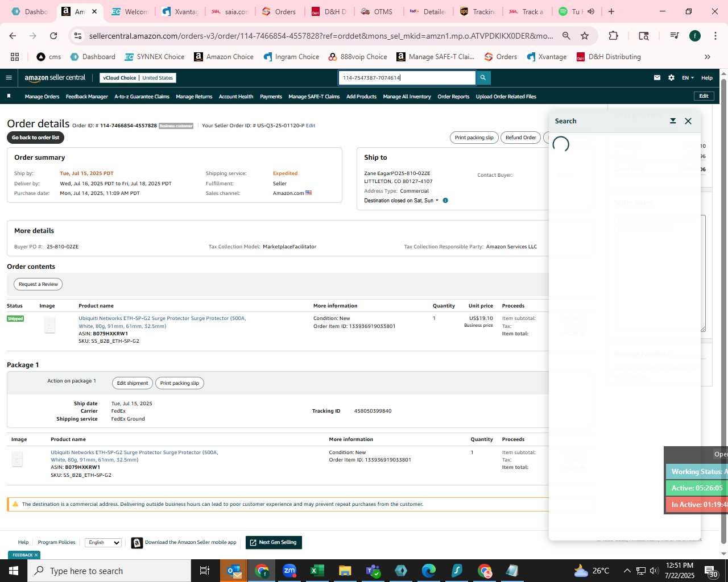Open the Ubiquiti product link in Order contents

point(162,322)
